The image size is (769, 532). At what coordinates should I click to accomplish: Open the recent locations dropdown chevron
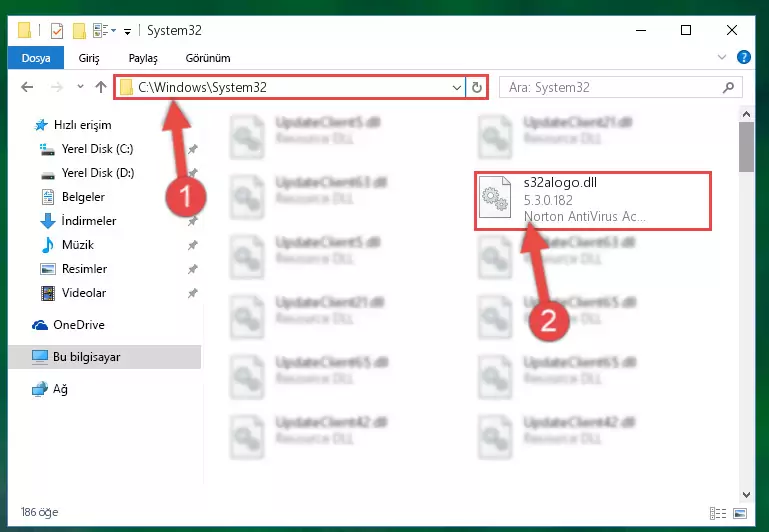point(80,87)
